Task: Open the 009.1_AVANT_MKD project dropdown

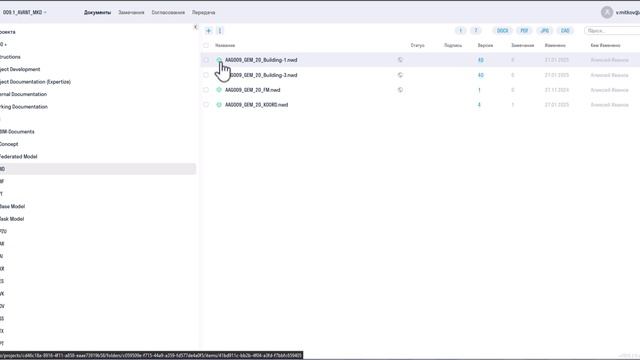Action: [24, 12]
